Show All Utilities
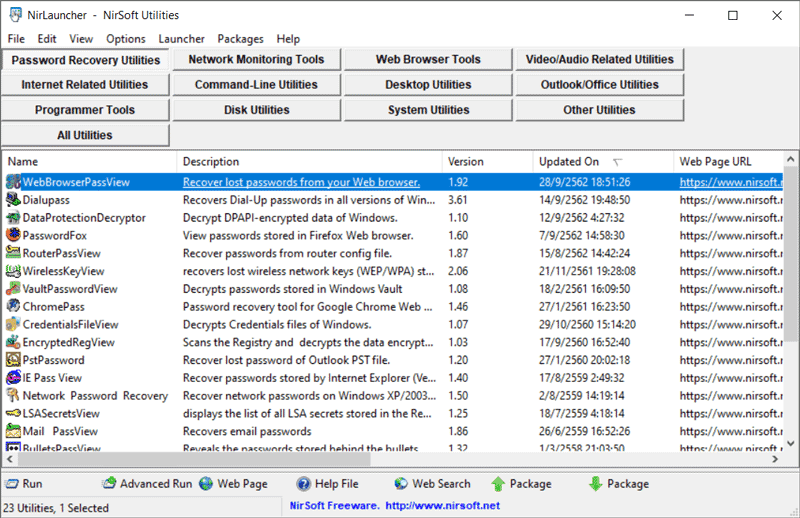This screenshot has width=800, height=518. pos(85,135)
